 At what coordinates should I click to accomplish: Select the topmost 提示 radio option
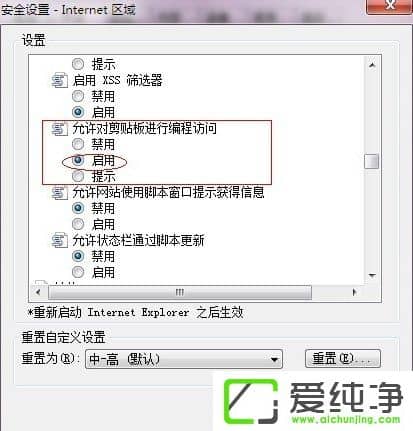click(x=78, y=64)
